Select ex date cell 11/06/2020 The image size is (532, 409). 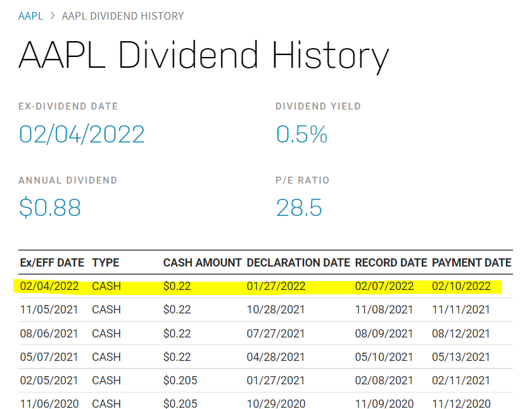point(49,404)
